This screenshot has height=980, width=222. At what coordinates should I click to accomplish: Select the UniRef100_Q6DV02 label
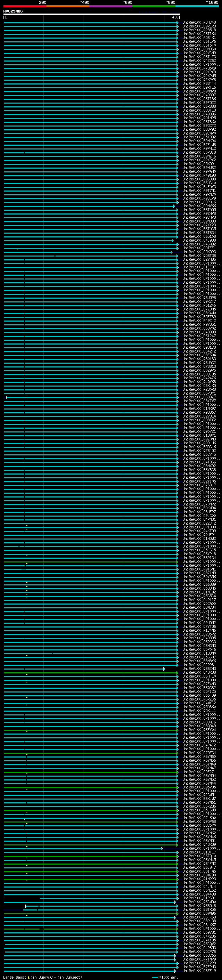click(x=199, y=328)
